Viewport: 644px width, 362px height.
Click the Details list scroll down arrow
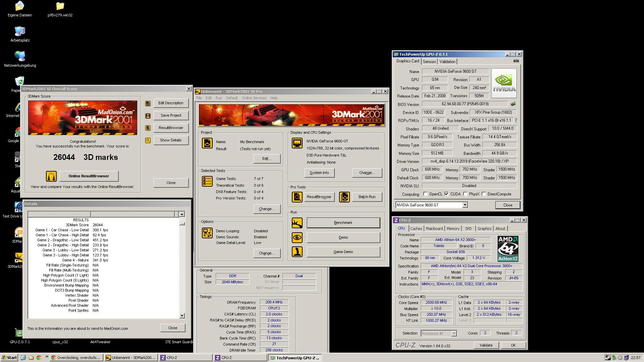coord(182,316)
